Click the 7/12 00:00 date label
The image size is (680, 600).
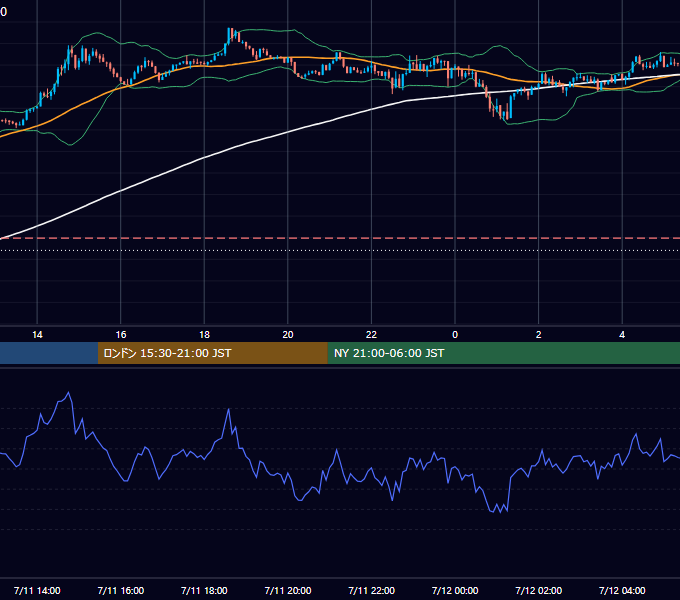pos(455,590)
